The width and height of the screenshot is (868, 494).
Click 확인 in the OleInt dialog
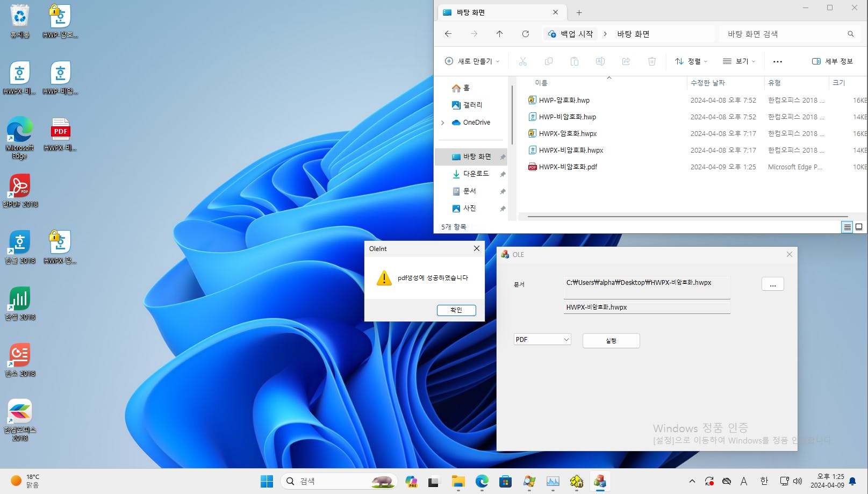click(x=456, y=310)
